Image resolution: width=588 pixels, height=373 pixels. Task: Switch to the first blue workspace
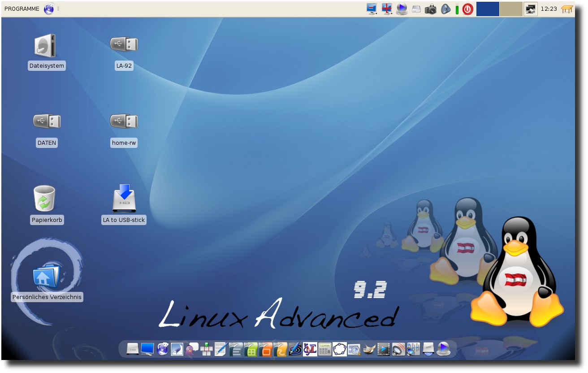pyautogui.click(x=488, y=9)
